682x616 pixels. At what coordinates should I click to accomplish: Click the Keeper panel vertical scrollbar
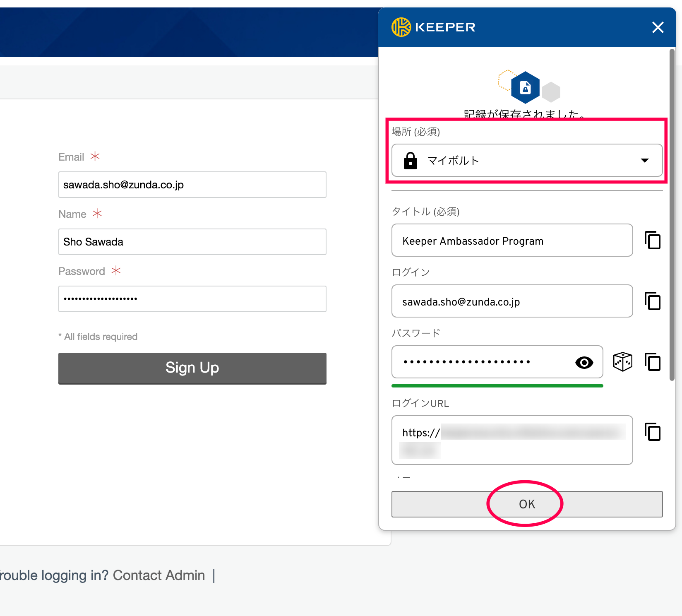[x=672, y=215]
